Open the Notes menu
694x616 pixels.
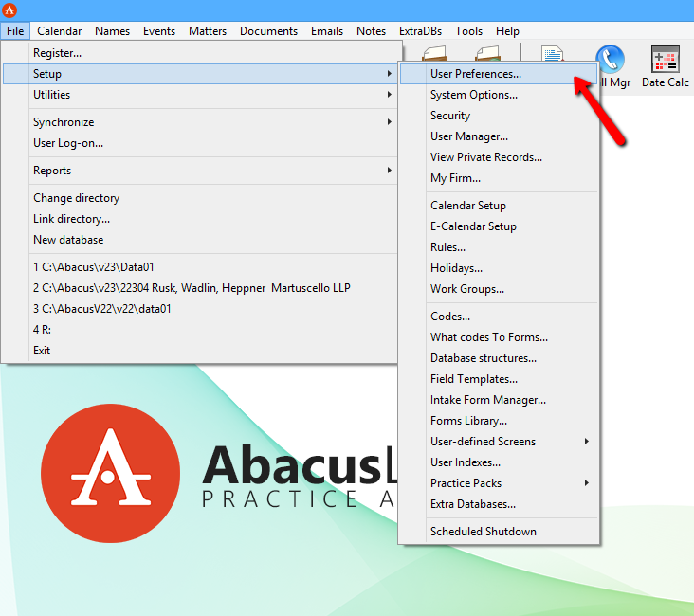(x=371, y=31)
